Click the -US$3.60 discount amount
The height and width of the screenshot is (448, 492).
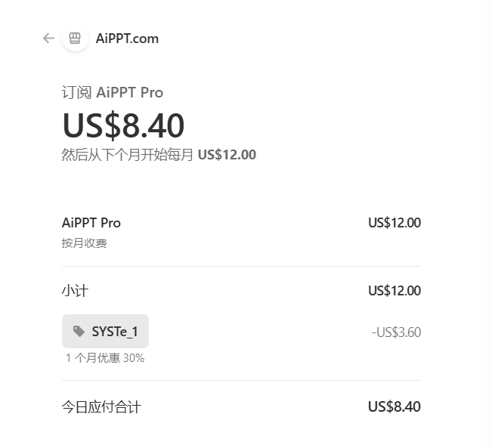click(396, 332)
